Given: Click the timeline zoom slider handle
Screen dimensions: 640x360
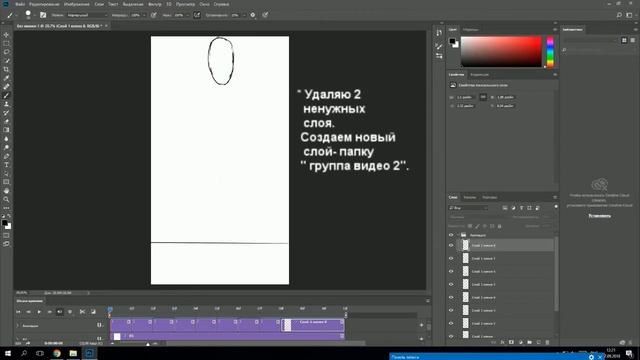Looking at the screenshot, I should pyautogui.click(x=147, y=344).
